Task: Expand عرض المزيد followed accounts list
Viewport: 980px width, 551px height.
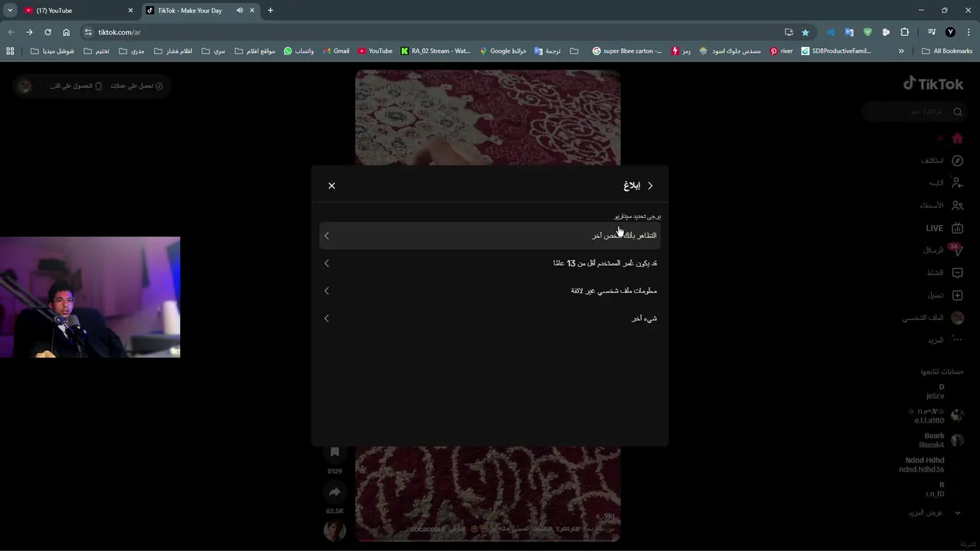Action: point(935,513)
